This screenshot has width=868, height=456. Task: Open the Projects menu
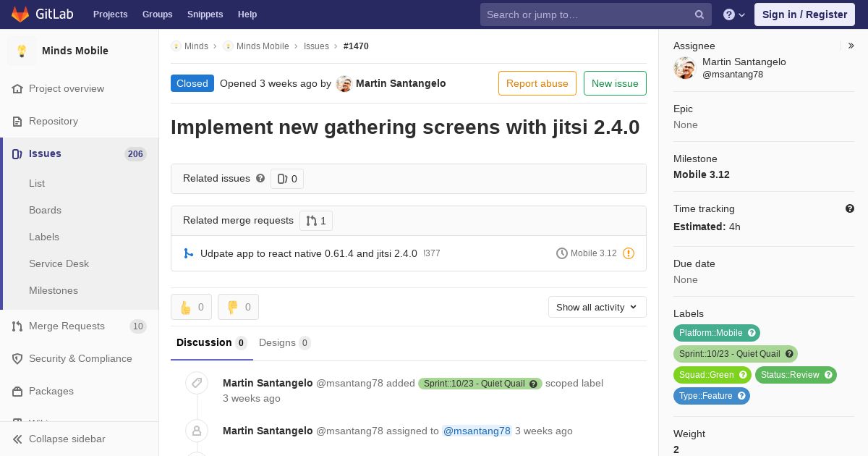point(110,14)
